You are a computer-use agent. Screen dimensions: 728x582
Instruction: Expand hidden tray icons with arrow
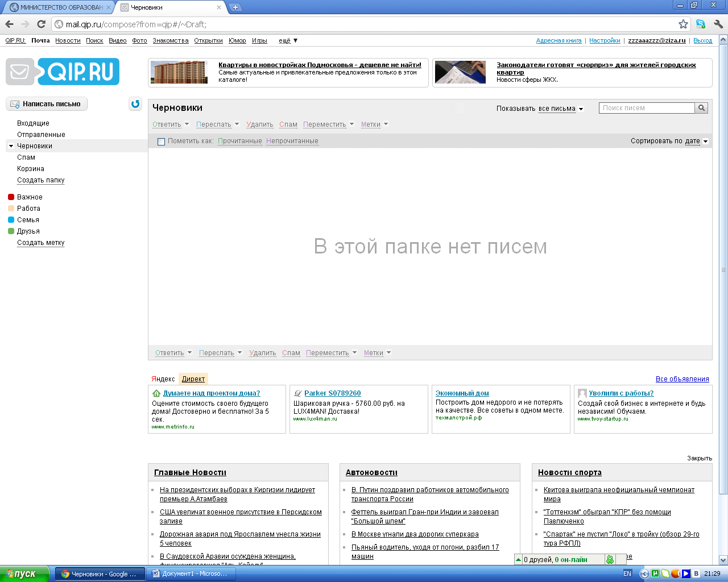(644, 573)
